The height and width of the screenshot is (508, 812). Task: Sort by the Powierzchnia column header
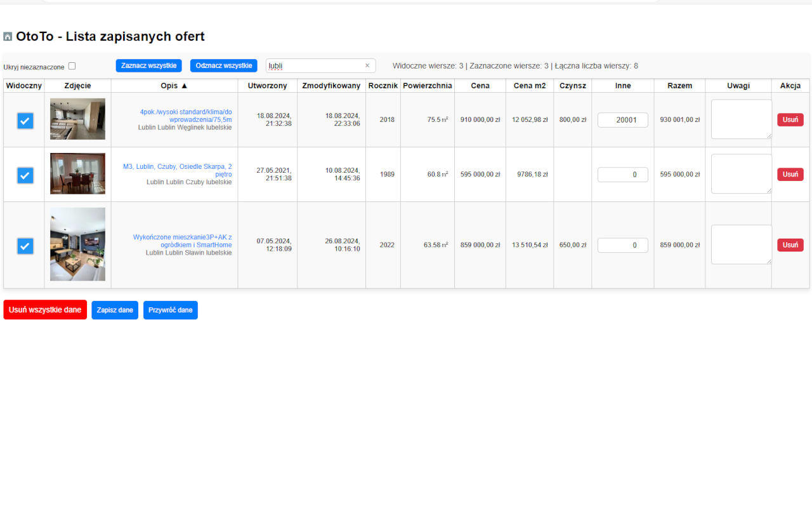coord(428,86)
